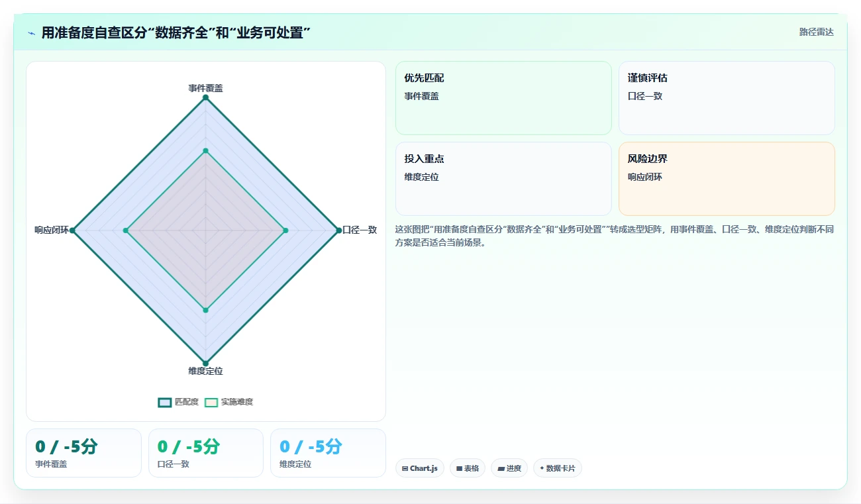This screenshot has width=861, height=504.
Task: Click the icon on the 进度 chip
Action: (x=501, y=468)
